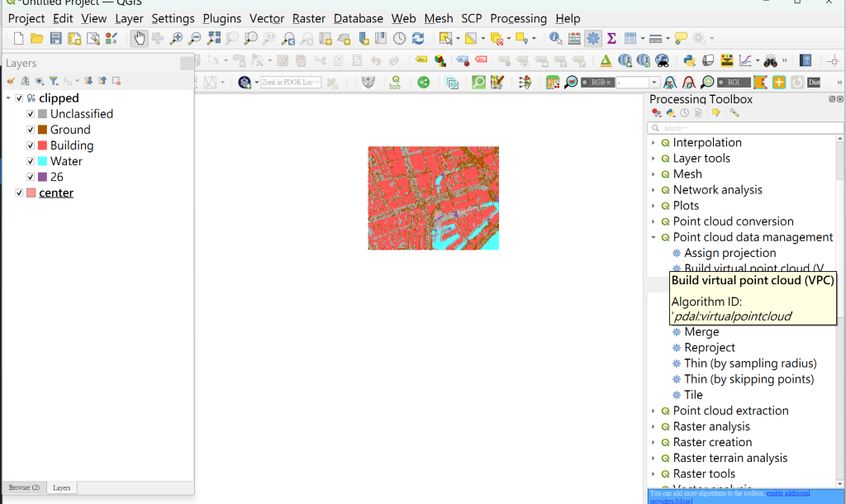Open the Python console
The width and height of the screenshot is (846, 504).
(x=689, y=60)
